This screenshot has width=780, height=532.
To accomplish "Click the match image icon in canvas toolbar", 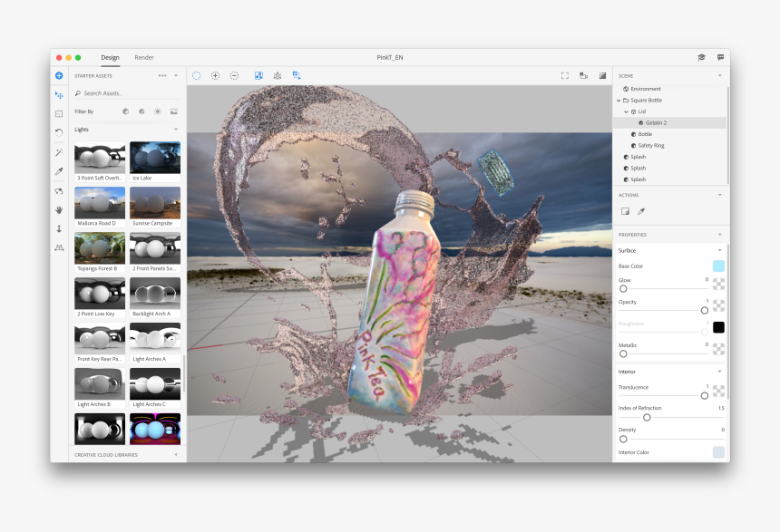I will (x=258, y=75).
